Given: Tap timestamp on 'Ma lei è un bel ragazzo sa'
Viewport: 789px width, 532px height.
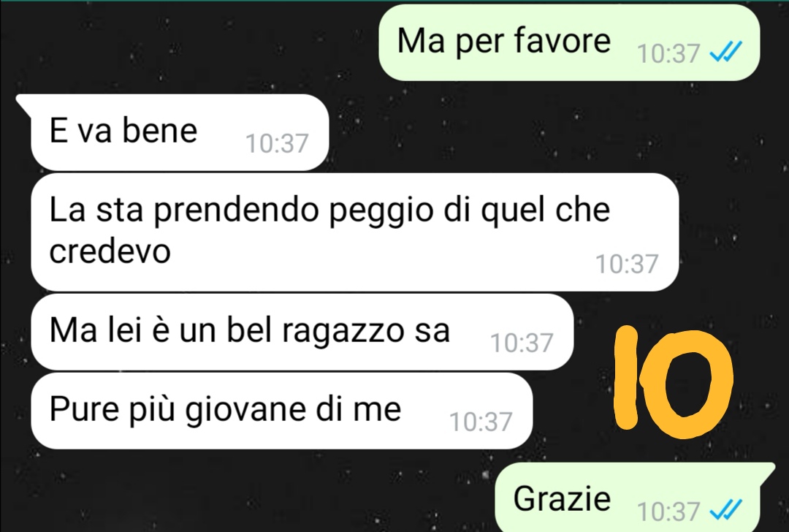Looking at the screenshot, I should point(522,343).
